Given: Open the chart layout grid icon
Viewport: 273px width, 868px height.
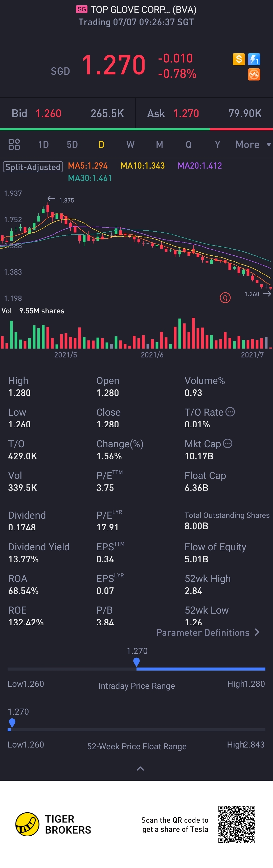Looking at the screenshot, I should click(14, 144).
